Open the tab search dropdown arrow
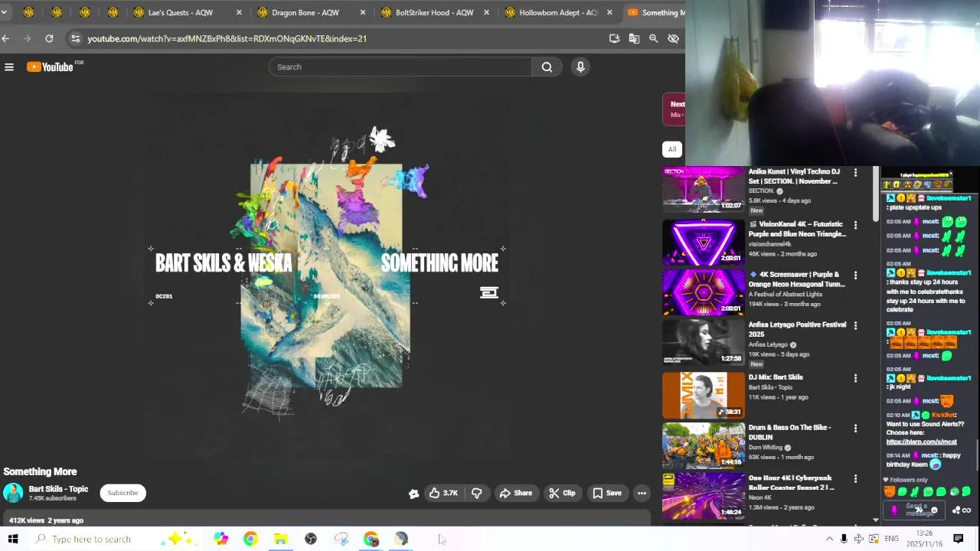The height and width of the screenshot is (551, 980). tap(5, 12)
